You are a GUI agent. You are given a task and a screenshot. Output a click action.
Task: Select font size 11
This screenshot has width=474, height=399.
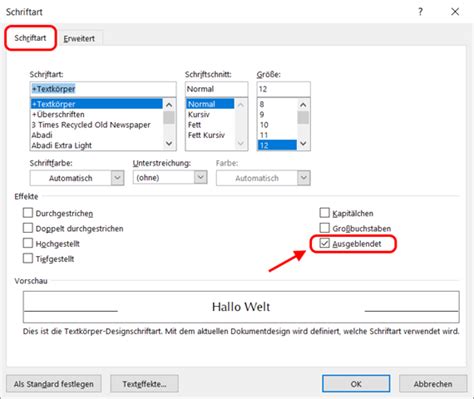[277, 135]
